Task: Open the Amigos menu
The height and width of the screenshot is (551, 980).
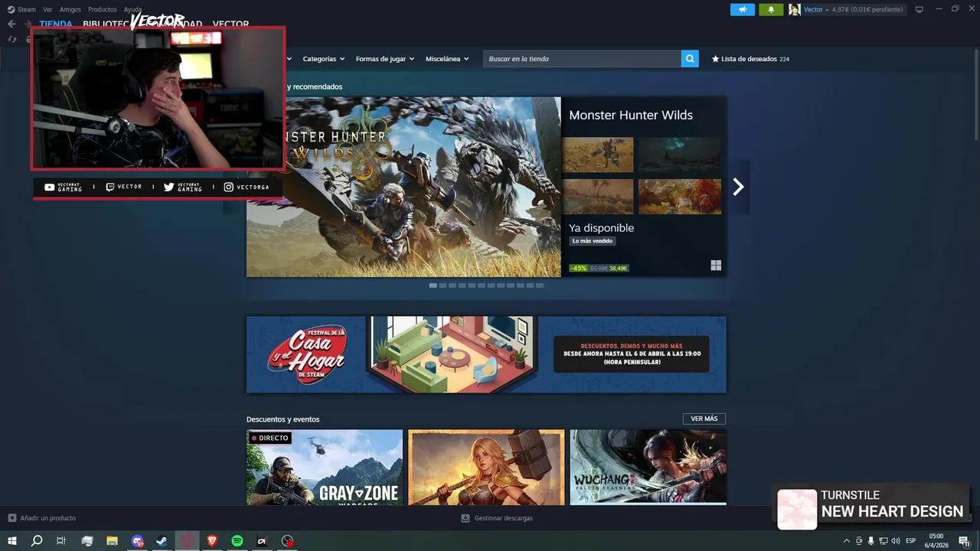Action: [70, 9]
